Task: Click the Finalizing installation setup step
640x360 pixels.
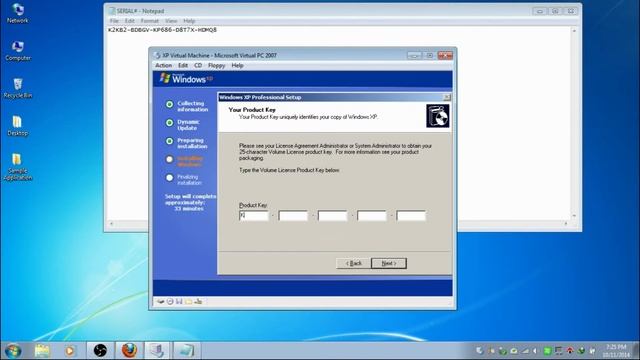Action: click(184, 180)
